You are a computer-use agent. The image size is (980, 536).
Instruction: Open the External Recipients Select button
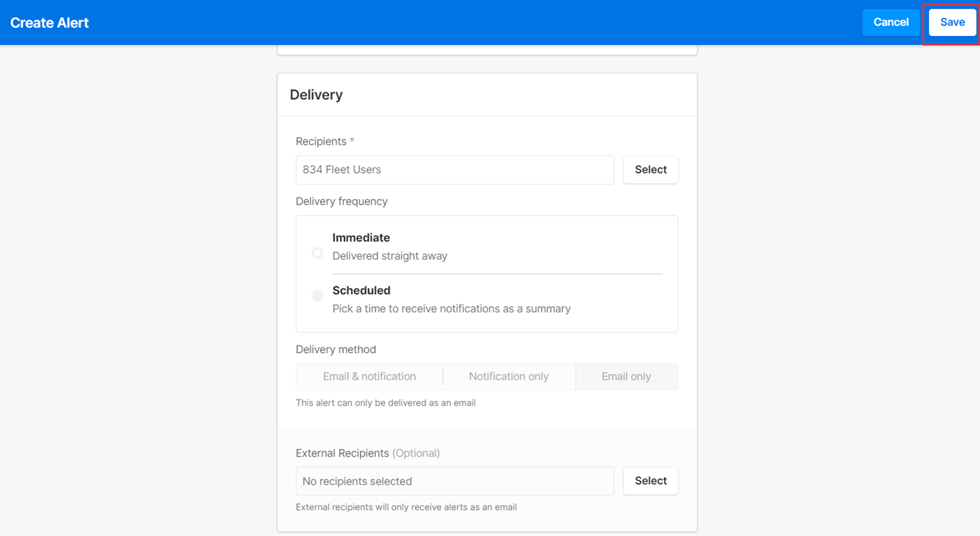pos(651,481)
